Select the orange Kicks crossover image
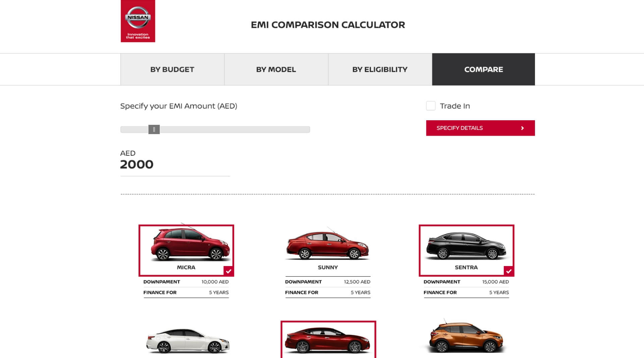 (466, 337)
